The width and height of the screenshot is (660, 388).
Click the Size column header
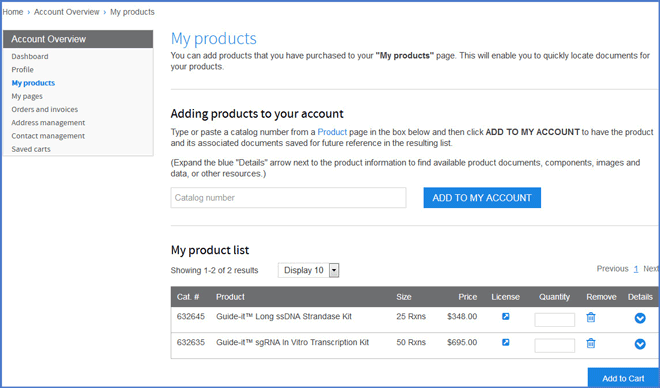tap(404, 297)
